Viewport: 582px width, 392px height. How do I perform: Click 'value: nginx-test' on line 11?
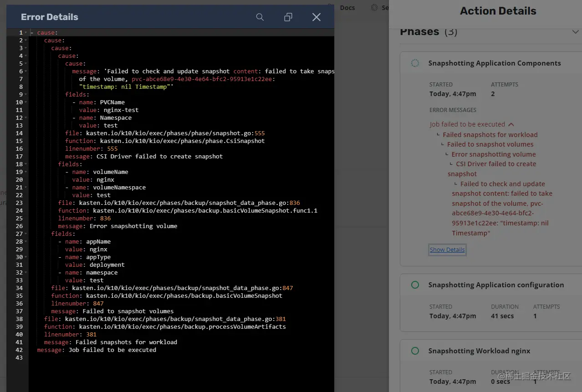(109, 110)
